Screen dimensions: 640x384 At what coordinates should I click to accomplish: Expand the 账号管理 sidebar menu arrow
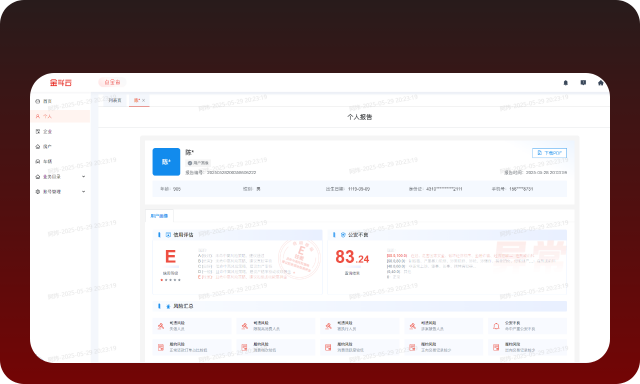84,191
